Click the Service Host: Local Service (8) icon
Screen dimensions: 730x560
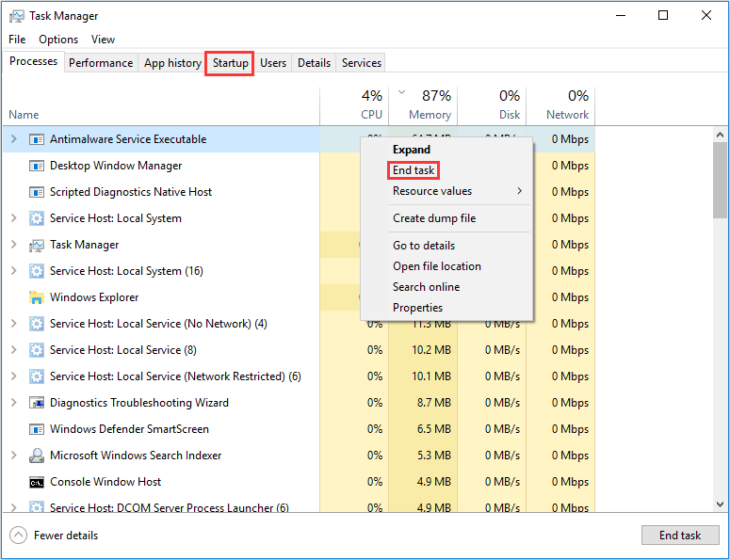coord(37,350)
